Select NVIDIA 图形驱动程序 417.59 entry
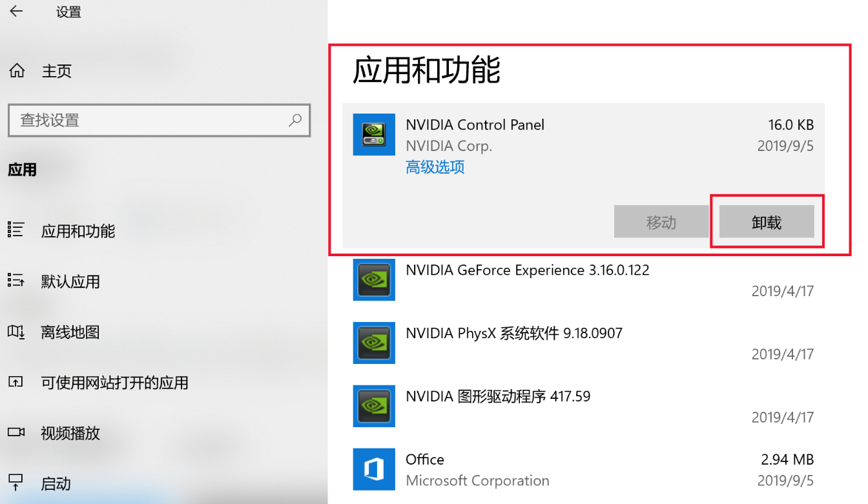This screenshot has width=868, height=504. click(x=498, y=396)
